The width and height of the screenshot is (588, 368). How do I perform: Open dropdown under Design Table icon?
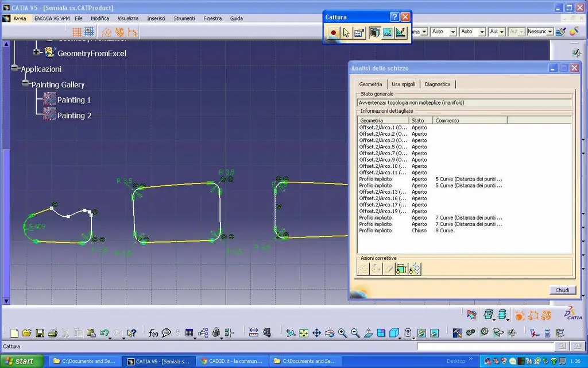tap(195, 338)
